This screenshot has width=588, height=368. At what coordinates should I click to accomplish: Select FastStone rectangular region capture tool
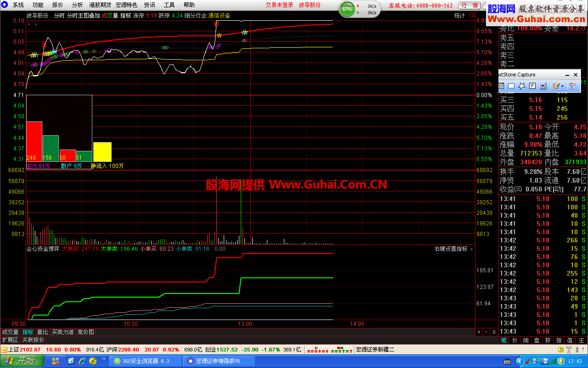[511, 86]
